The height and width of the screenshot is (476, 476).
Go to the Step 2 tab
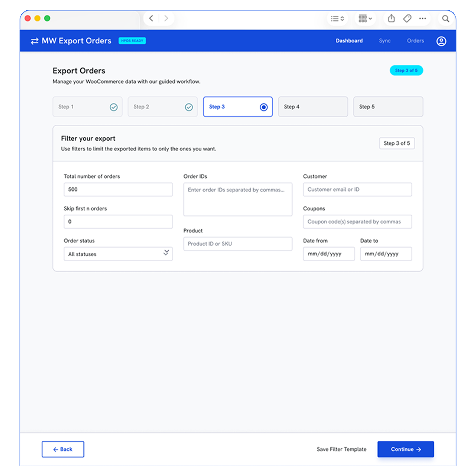(163, 107)
